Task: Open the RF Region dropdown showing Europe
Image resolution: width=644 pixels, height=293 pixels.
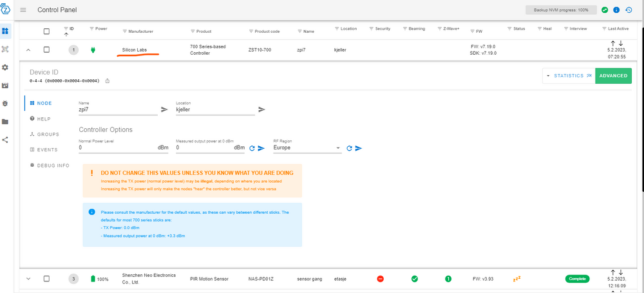Action: pos(307,147)
